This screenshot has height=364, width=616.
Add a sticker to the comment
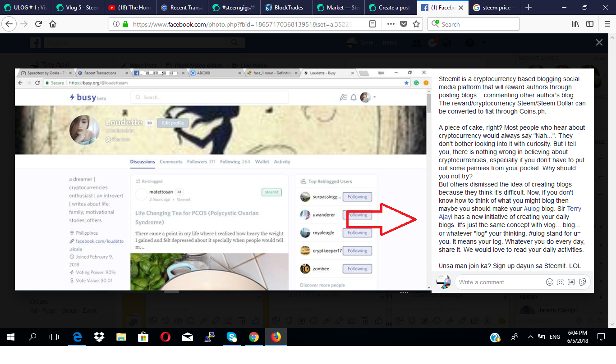pyautogui.click(x=582, y=282)
